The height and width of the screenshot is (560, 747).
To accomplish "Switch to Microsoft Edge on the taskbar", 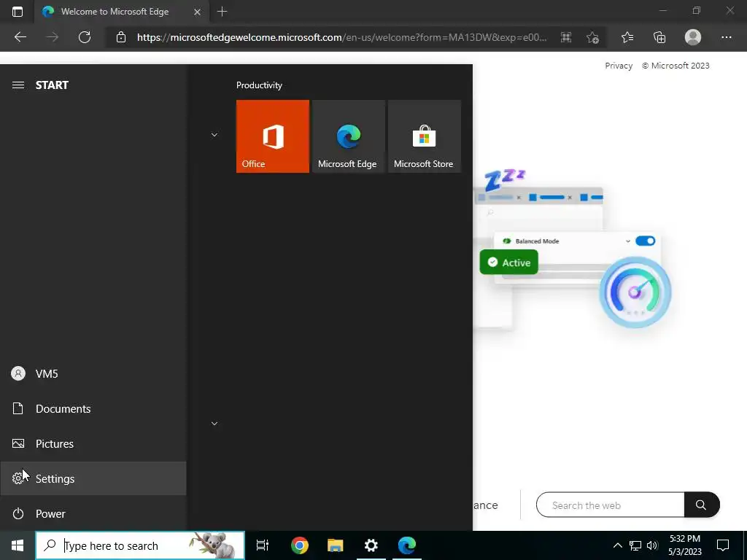I will 407,545.
